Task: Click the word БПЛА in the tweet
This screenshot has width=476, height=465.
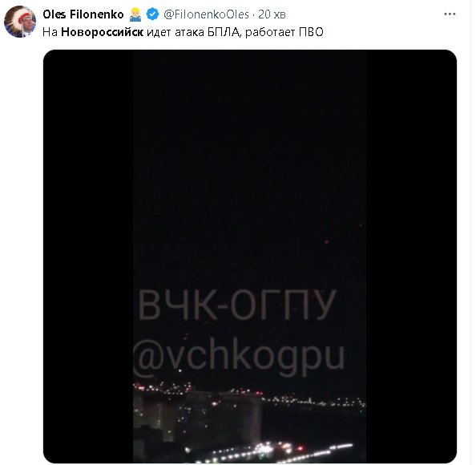Action: pos(224,32)
